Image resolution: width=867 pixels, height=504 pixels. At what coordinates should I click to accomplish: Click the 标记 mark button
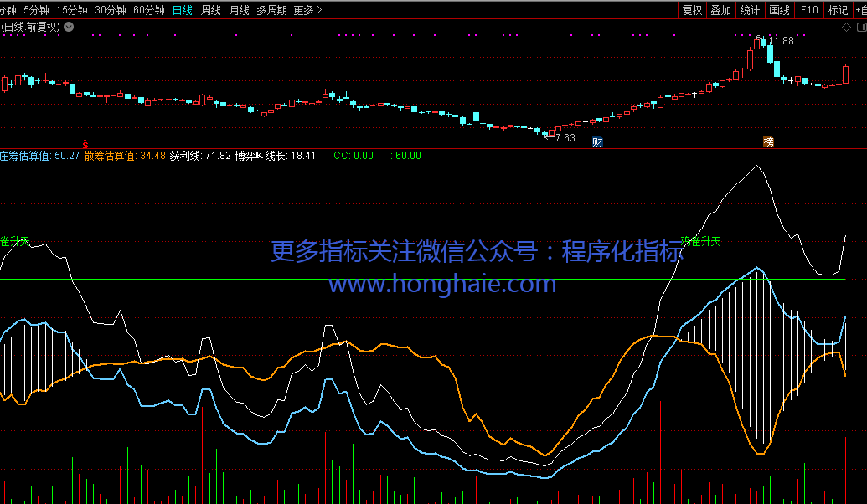coord(838,10)
